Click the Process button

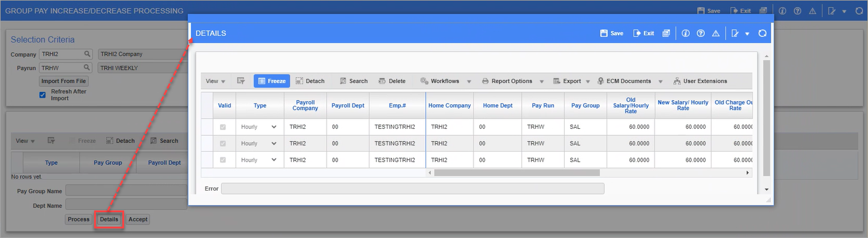pos(79,219)
